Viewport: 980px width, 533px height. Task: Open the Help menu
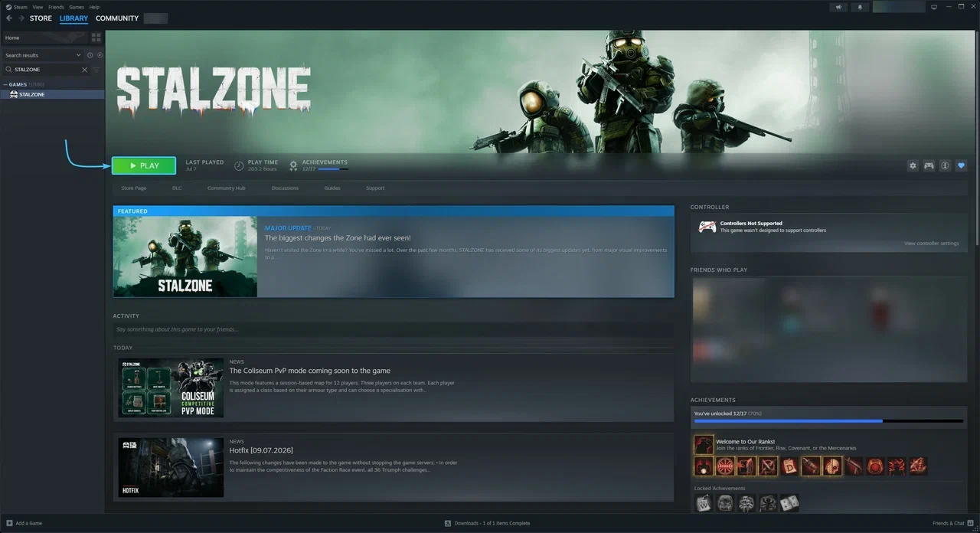[94, 7]
